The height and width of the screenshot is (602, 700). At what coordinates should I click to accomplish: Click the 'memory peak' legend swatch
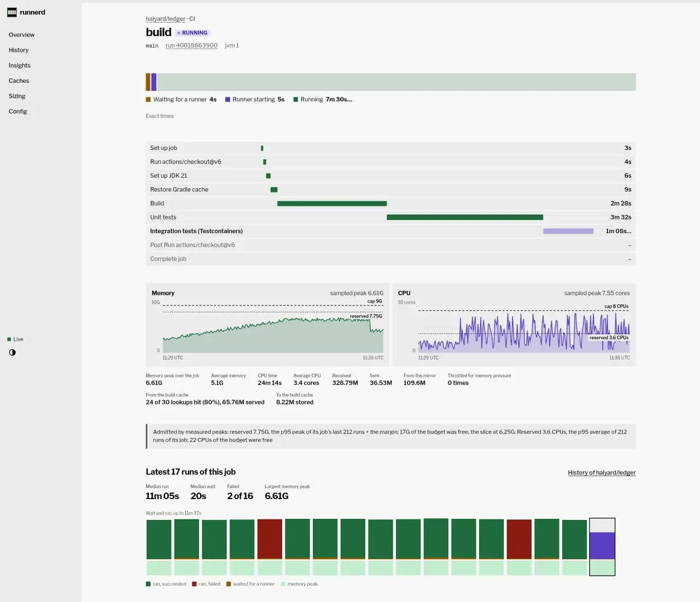point(283,584)
